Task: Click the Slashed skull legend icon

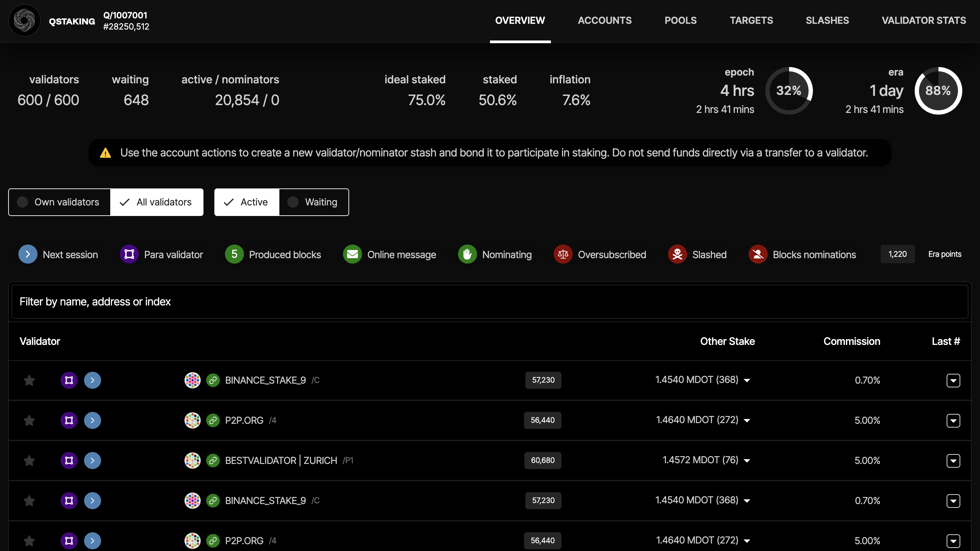Action: pos(677,254)
